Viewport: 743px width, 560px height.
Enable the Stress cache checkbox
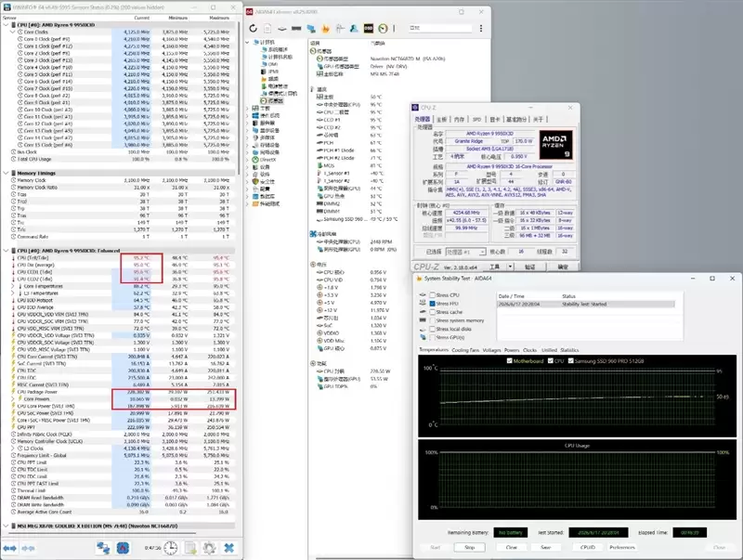[432, 312]
